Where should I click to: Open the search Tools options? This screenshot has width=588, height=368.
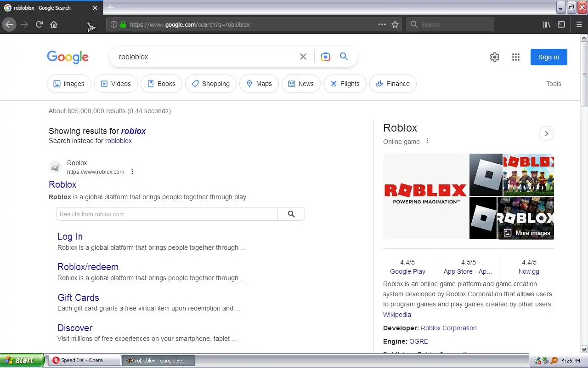(554, 84)
